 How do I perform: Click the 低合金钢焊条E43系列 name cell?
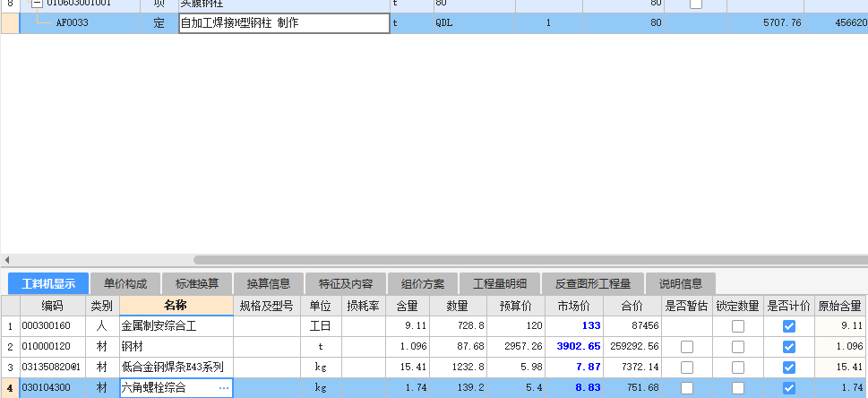tap(176, 368)
